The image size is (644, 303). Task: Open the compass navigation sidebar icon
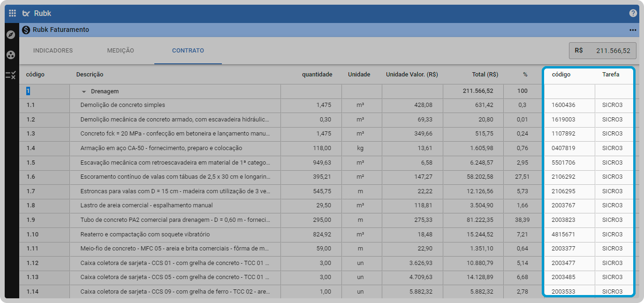tap(11, 35)
